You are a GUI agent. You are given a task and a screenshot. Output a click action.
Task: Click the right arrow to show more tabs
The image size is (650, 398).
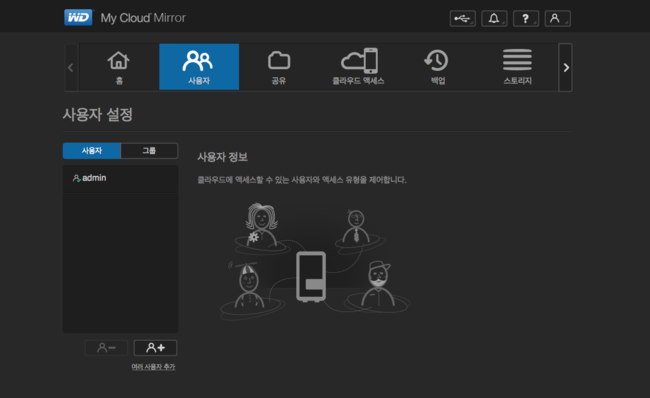(x=565, y=67)
